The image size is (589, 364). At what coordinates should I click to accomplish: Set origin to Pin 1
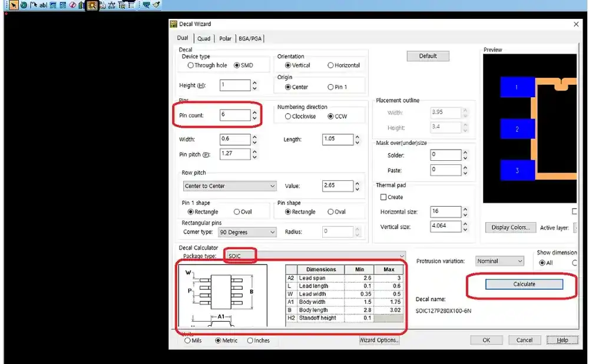(x=330, y=87)
